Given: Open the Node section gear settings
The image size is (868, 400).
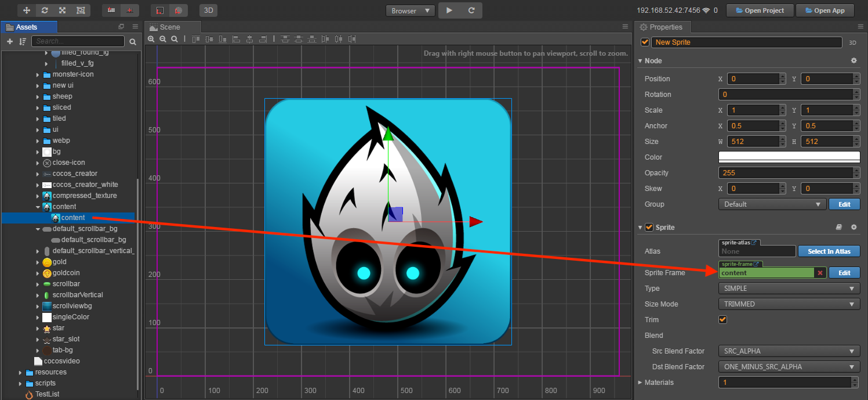Looking at the screenshot, I should [854, 60].
